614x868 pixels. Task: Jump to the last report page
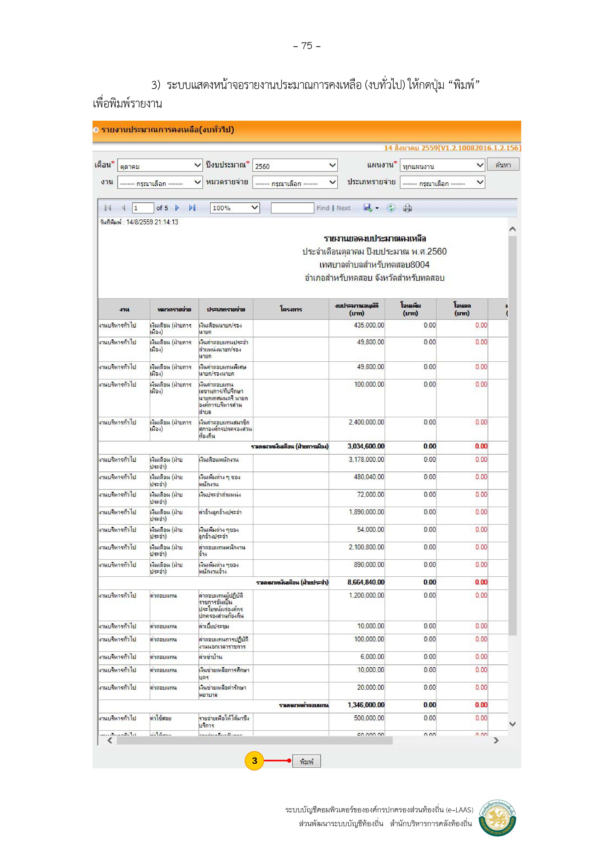point(192,208)
